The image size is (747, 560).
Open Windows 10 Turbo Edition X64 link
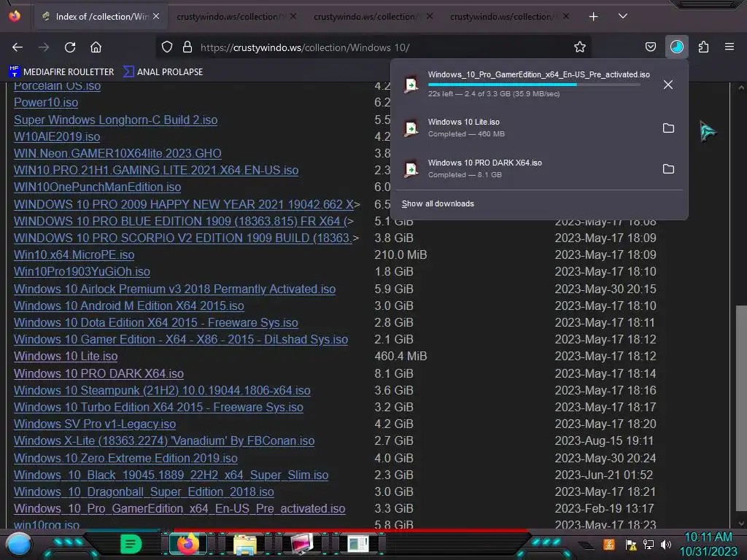(158, 407)
